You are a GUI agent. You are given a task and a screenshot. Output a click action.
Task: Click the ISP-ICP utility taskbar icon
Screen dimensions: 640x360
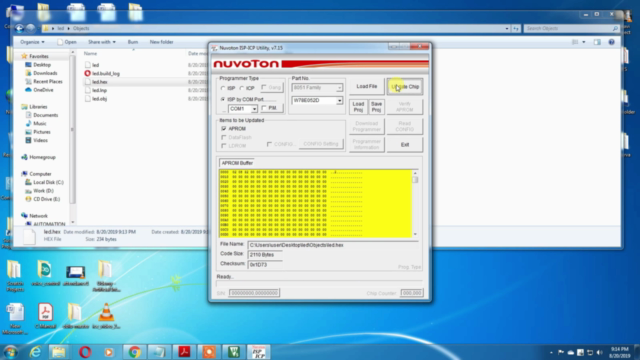coord(259,352)
